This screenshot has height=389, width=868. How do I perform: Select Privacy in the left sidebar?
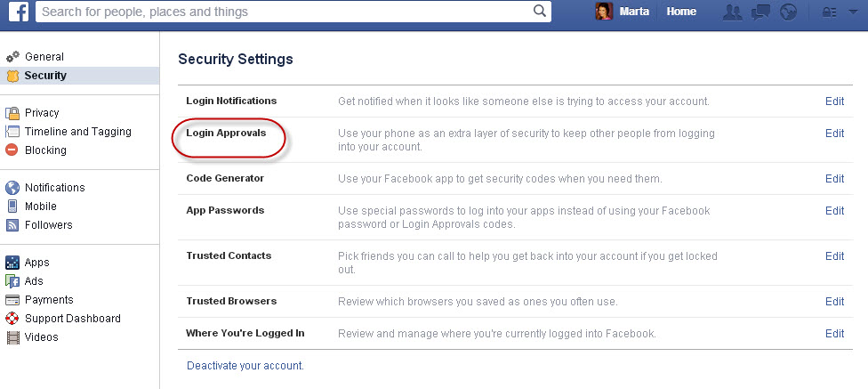click(x=42, y=112)
